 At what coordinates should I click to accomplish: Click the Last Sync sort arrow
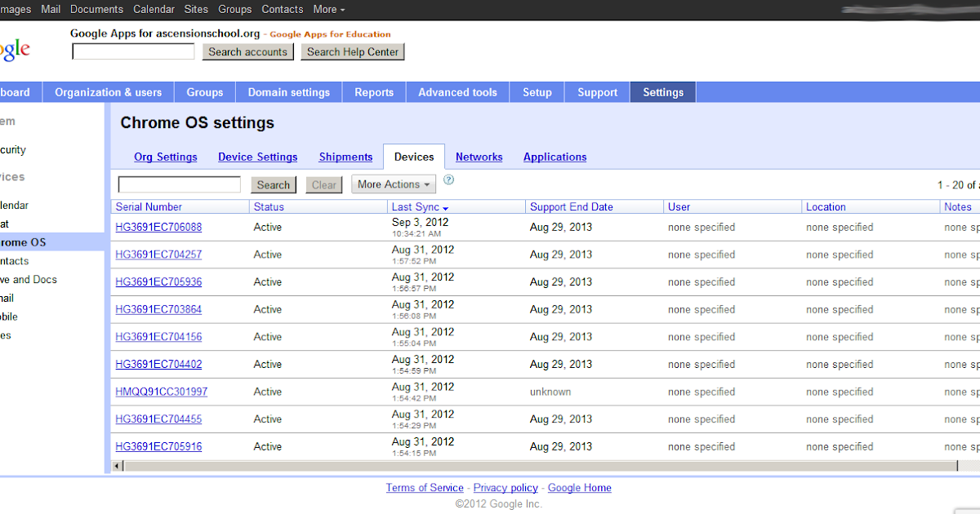[446, 208]
